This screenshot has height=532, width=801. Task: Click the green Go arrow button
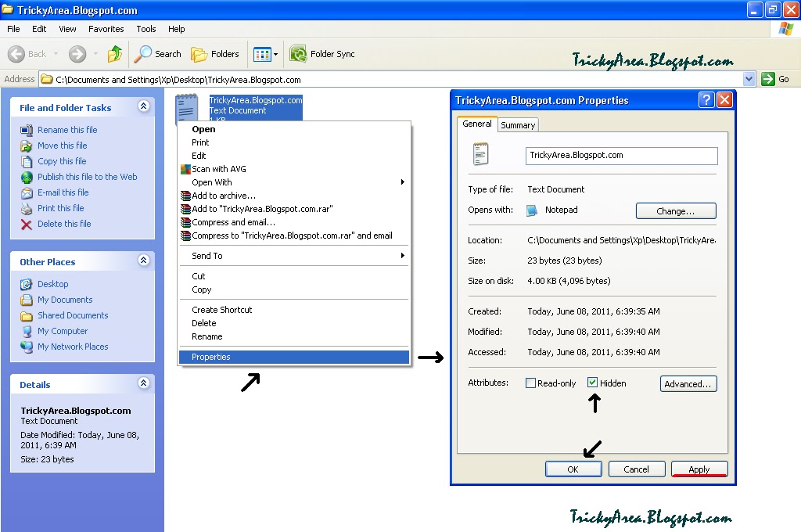[x=768, y=79]
